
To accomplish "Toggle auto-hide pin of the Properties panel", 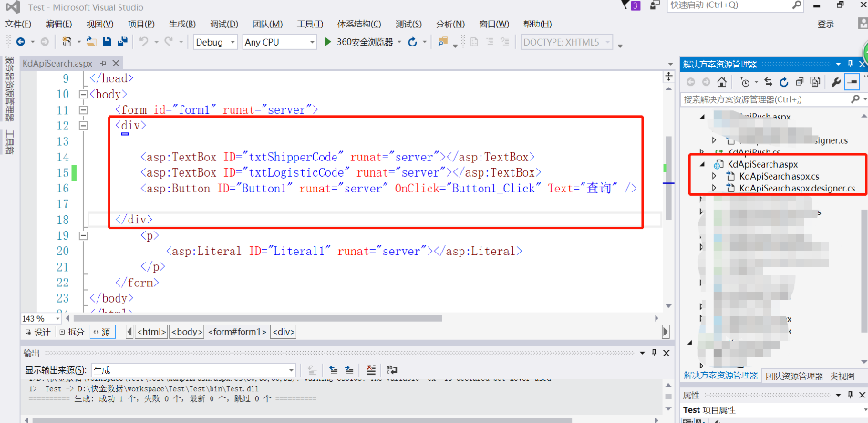I will (x=851, y=396).
